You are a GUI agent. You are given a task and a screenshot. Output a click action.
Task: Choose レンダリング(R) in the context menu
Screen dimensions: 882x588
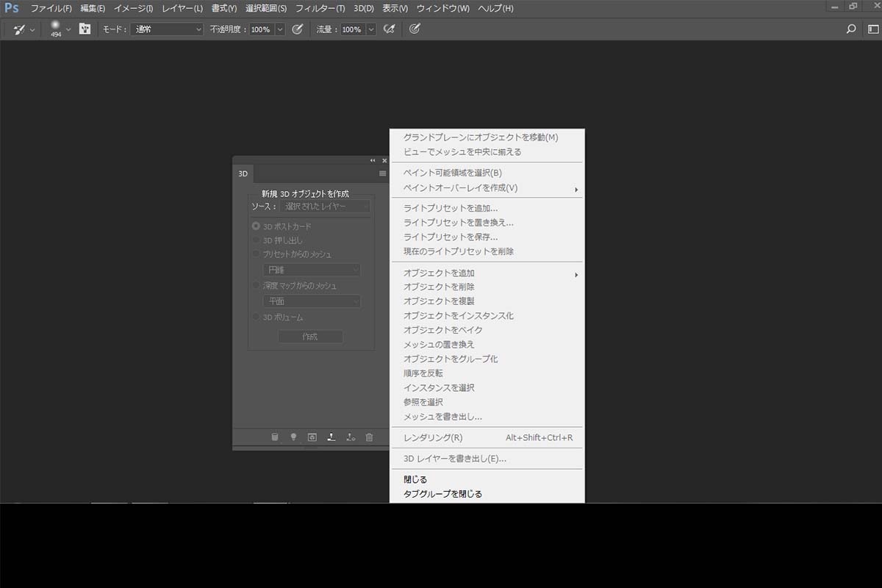coord(487,437)
